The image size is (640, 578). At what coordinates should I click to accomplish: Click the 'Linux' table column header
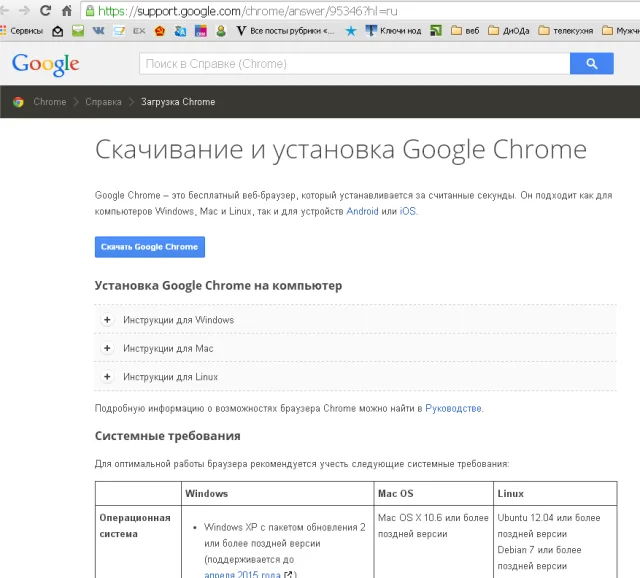click(511, 494)
